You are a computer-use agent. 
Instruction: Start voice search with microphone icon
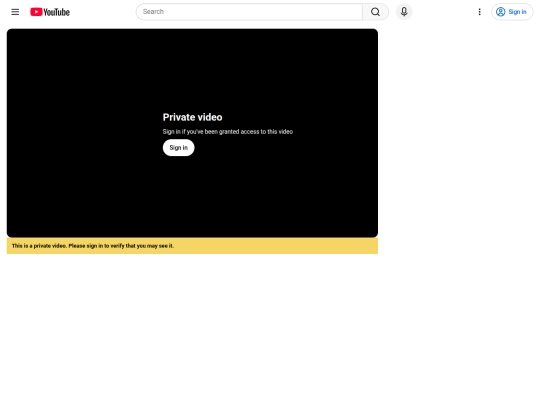[x=404, y=12]
